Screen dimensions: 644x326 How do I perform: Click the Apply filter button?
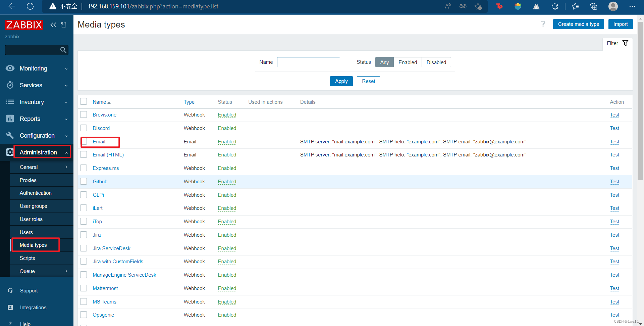341,81
